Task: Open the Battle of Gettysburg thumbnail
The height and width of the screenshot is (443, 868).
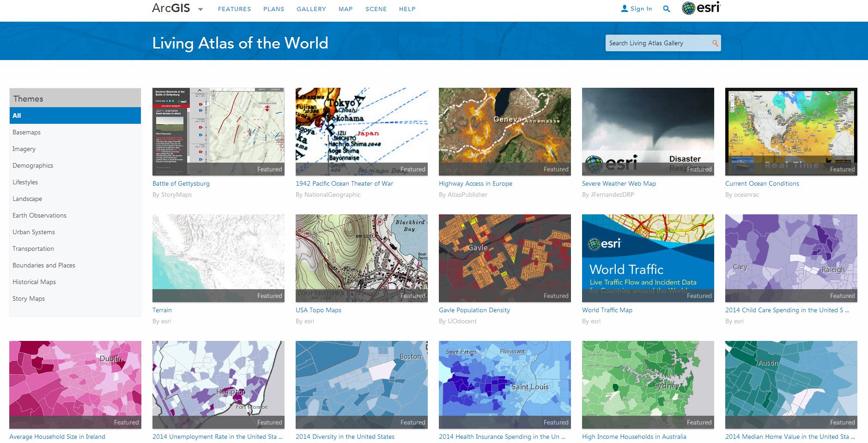Action: pos(219,132)
